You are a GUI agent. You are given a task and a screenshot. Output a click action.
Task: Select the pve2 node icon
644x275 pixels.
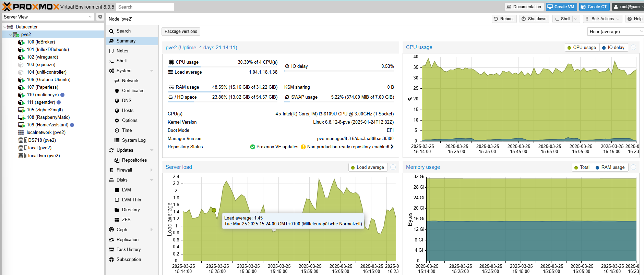16,34
